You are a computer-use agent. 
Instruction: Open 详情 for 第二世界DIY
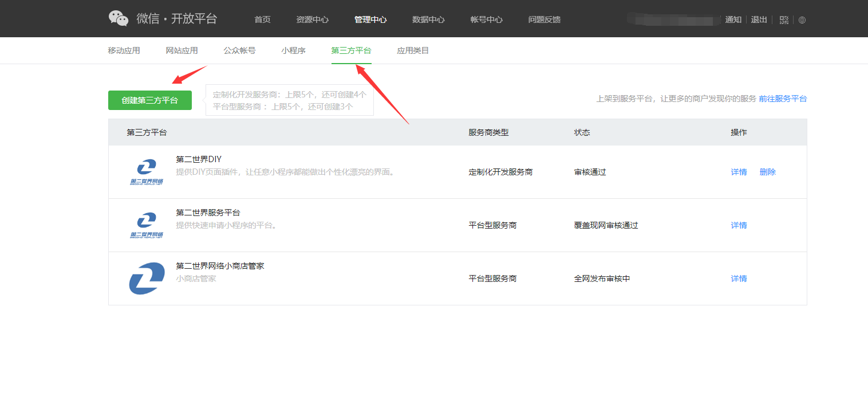coord(739,172)
